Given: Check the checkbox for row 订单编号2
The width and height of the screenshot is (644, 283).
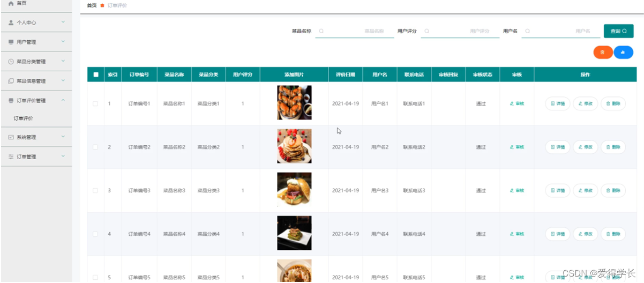Looking at the screenshot, I should [x=95, y=147].
